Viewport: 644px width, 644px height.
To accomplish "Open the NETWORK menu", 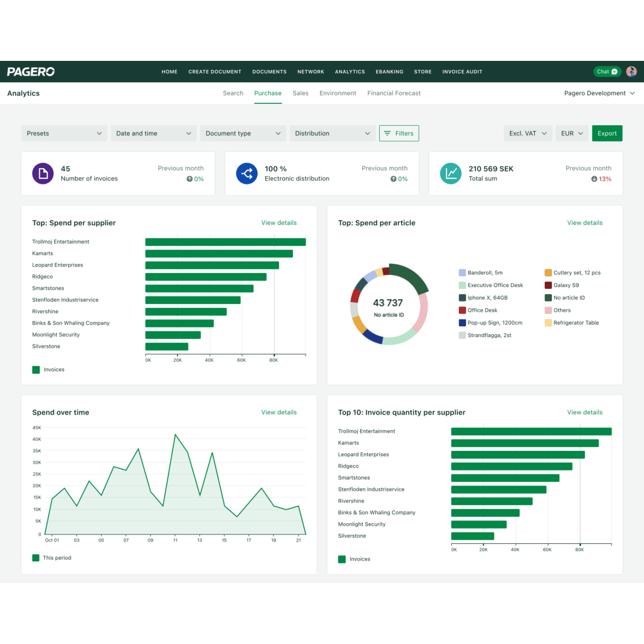I will pyautogui.click(x=310, y=72).
